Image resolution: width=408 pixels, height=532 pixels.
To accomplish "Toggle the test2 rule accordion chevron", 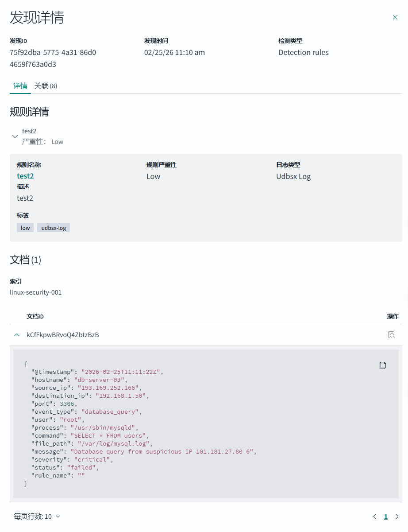I will pos(15,136).
